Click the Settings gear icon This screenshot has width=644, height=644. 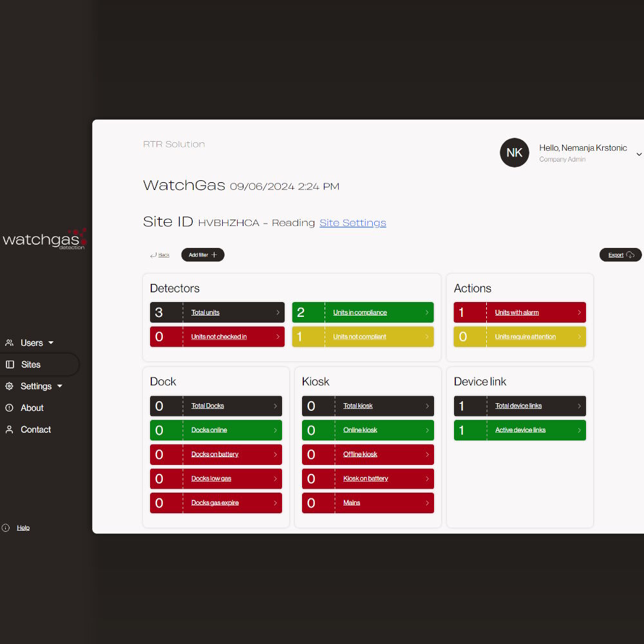9,386
